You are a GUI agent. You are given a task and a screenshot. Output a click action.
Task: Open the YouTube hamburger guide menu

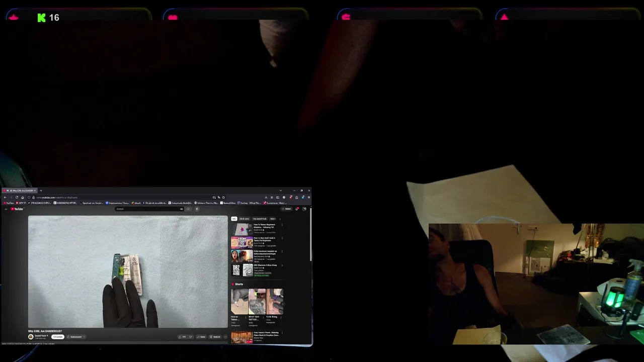point(6,209)
